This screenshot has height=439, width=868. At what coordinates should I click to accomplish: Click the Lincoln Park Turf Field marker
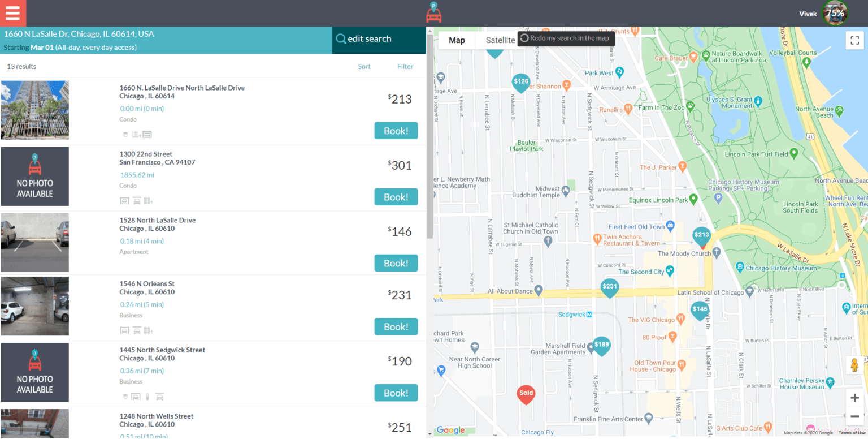793,153
